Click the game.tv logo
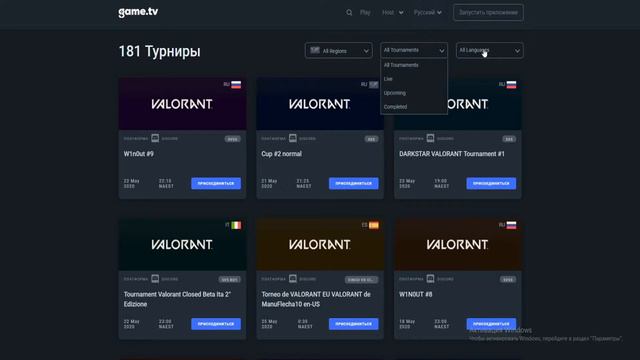Screen dimensions: 640x360 (138, 12)
